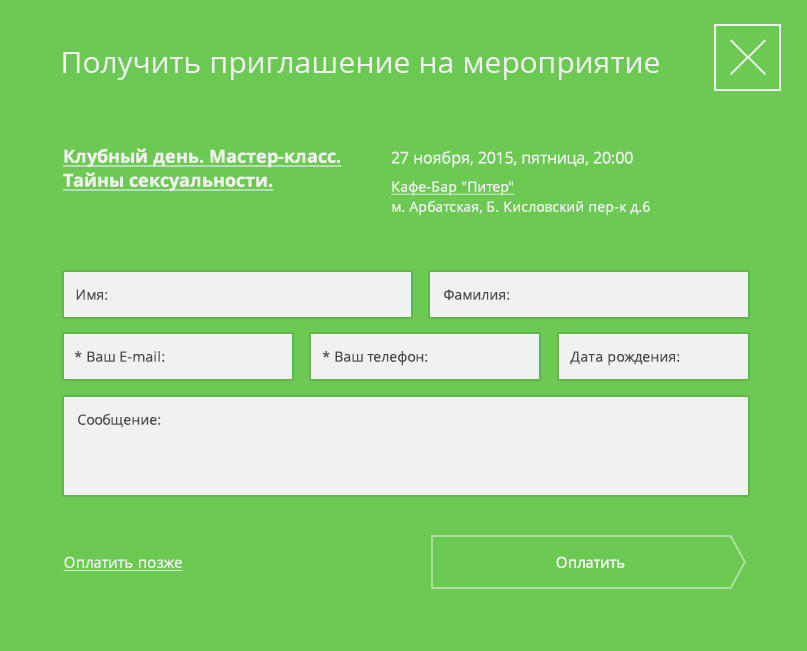Click the 'Фамилия:' placeholder label

477,295
